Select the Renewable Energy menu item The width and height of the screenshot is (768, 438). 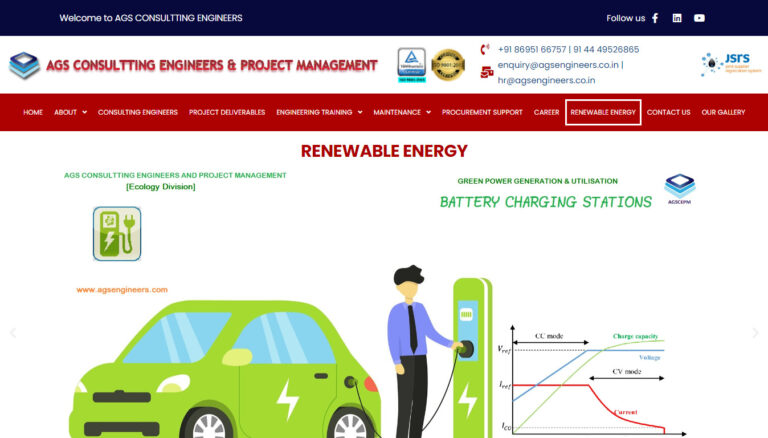pyautogui.click(x=603, y=112)
